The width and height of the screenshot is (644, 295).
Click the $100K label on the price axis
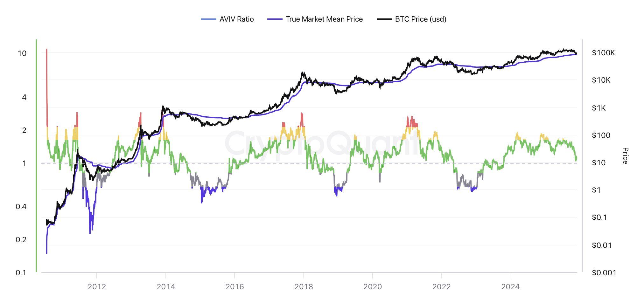coord(603,53)
